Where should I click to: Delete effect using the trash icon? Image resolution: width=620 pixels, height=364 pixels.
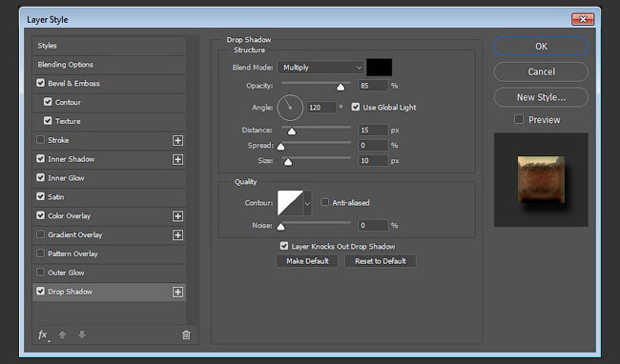[x=186, y=334]
